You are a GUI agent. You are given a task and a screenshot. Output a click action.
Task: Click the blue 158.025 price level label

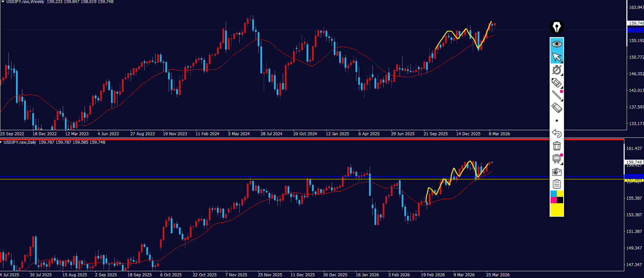click(635, 30)
